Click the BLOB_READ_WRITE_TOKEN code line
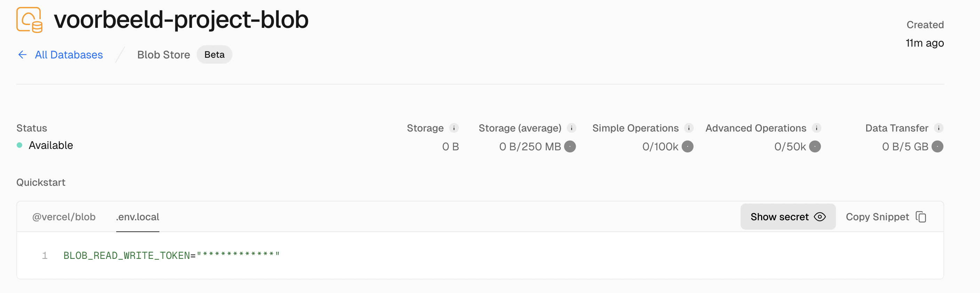This screenshot has height=293, width=980. 171,255
